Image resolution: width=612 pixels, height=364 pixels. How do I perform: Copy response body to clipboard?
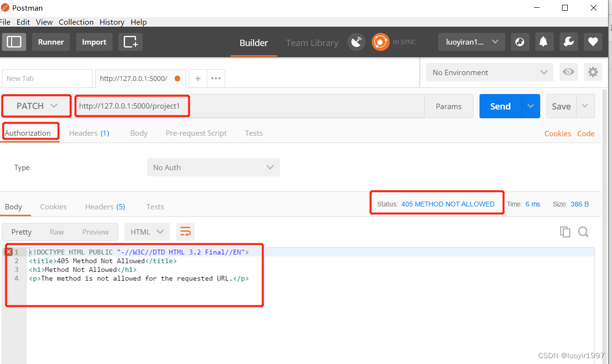[565, 232]
